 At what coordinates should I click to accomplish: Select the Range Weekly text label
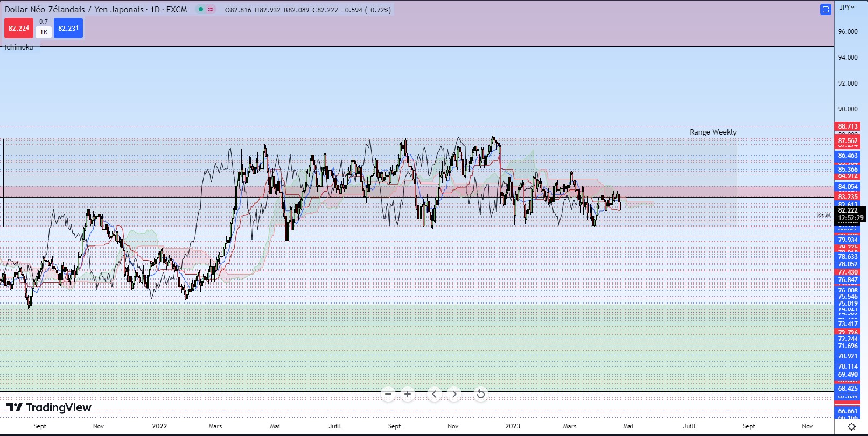pos(713,132)
